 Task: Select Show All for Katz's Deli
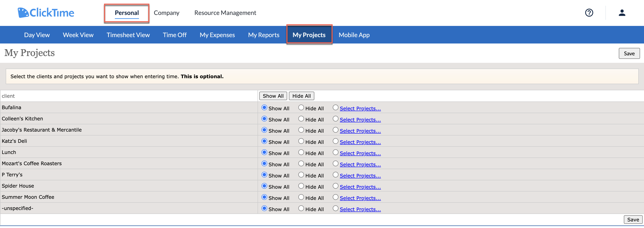(x=264, y=141)
